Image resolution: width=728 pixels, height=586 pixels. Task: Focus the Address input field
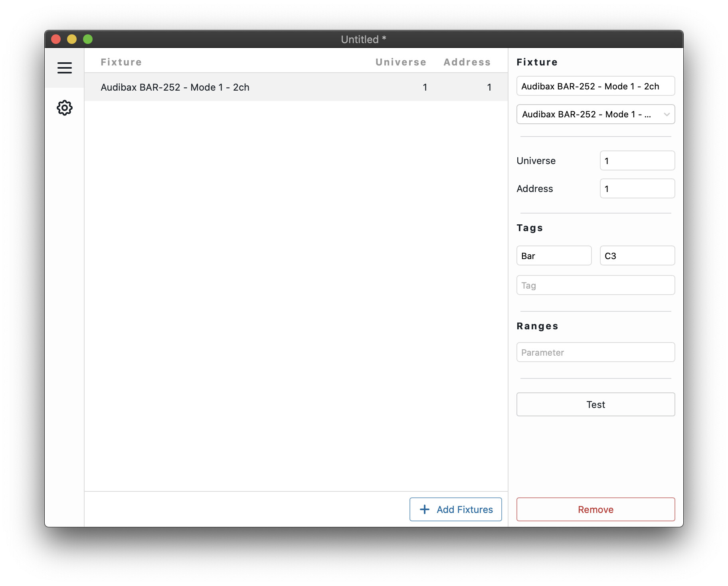[637, 189]
